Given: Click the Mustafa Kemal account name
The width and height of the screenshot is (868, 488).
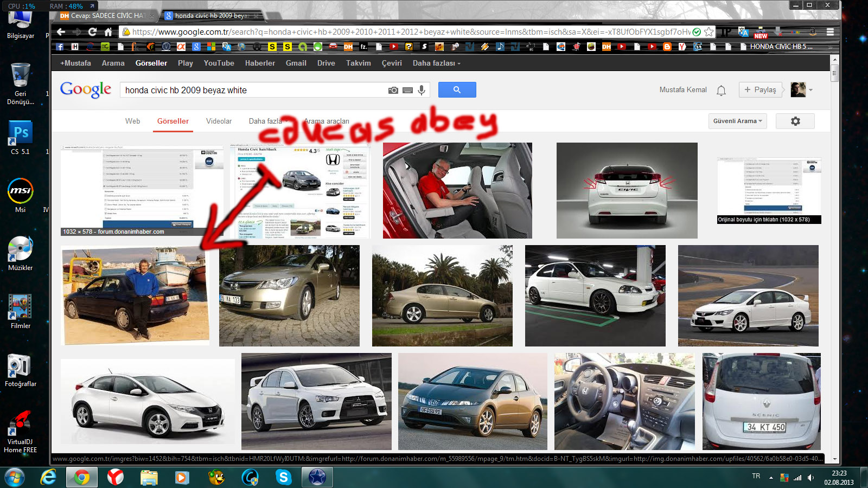Looking at the screenshot, I should 683,90.
